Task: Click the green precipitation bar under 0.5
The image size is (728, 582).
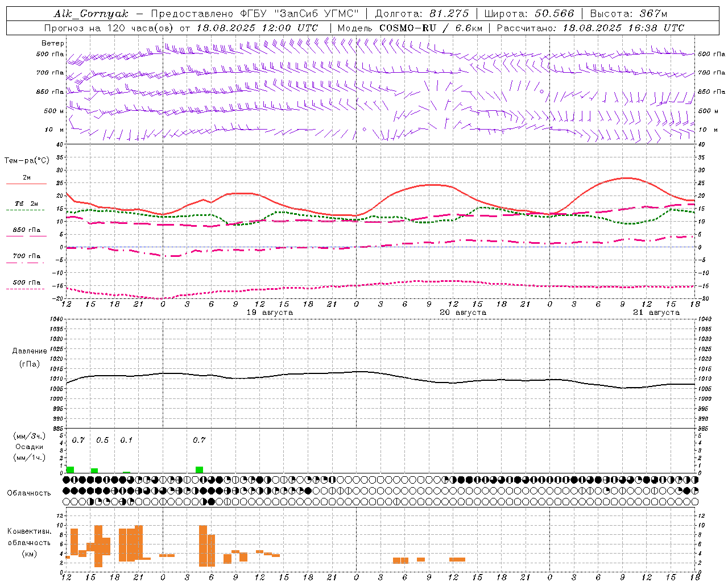Action: (x=94, y=471)
